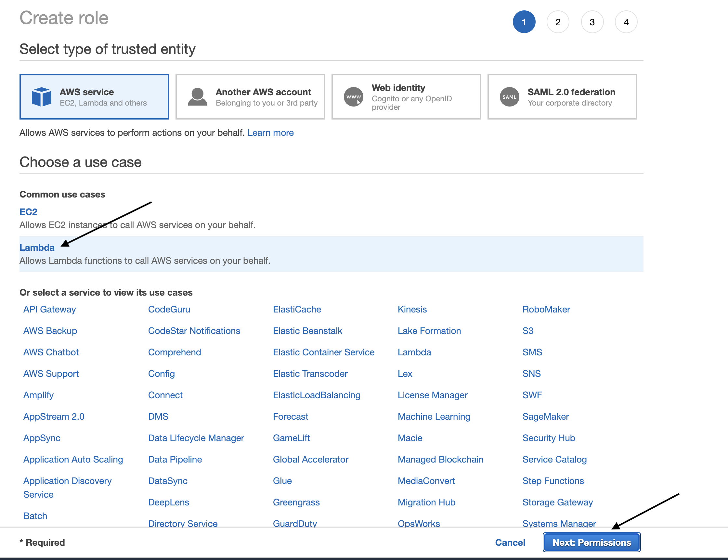
Task: Select SageMaker service
Action: pyautogui.click(x=545, y=416)
